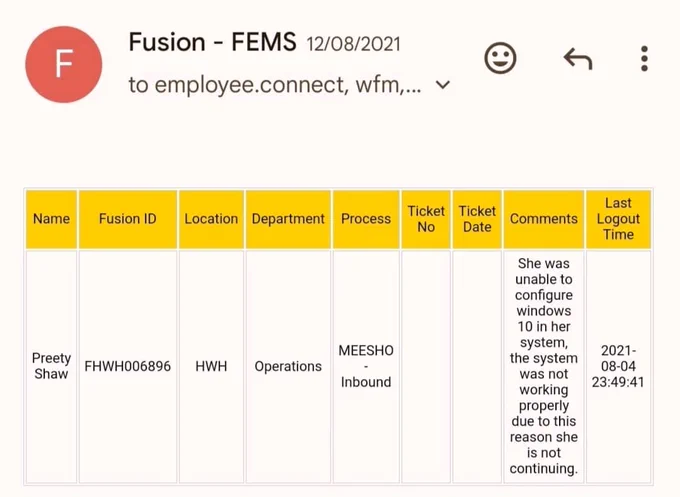Viewport: 680px width, 497px height.
Task: Select the Location column header
Action: click(x=211, y=219)
